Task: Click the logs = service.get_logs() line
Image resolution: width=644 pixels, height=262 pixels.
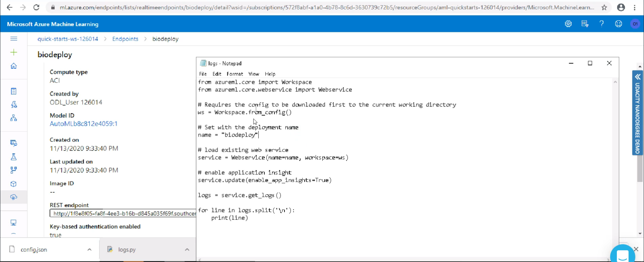Action: point(240,195)
